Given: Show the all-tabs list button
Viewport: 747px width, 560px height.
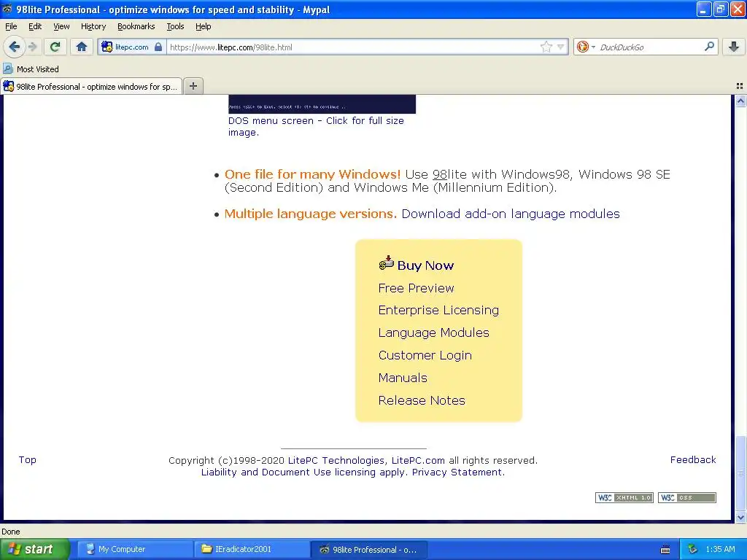Looking at the screenshot, I should pos(740,86).
